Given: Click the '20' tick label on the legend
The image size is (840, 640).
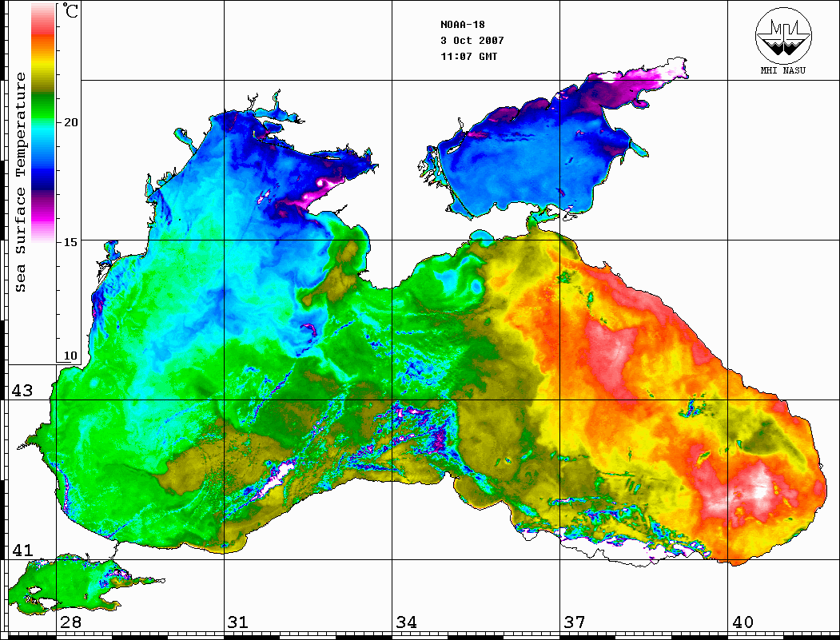Looking at the screenshot, I should pyautogui.click(x=70, y=122).
